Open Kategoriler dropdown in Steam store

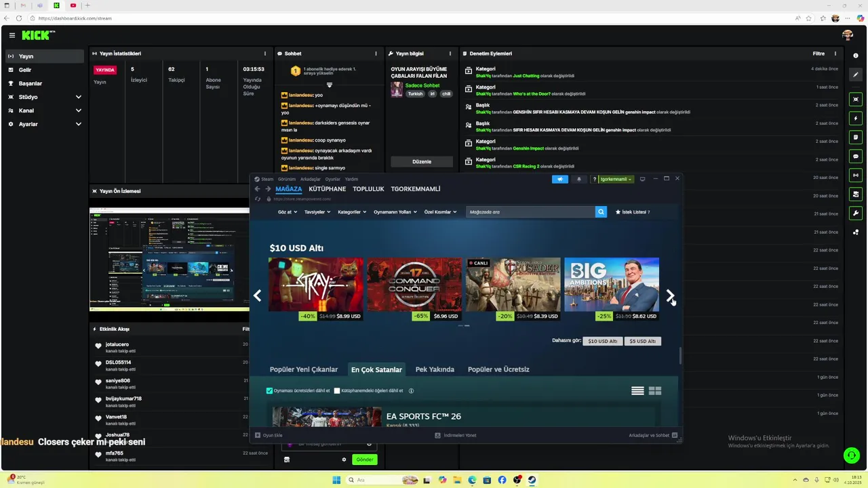(352, 212)
